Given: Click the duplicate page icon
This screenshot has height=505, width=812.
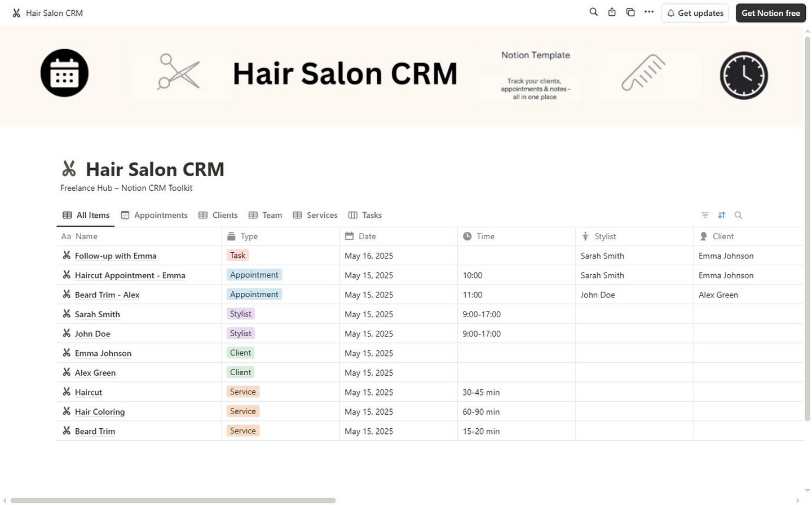Looking at the screenshot, I should pyautogui.click(x=630, y=12).
